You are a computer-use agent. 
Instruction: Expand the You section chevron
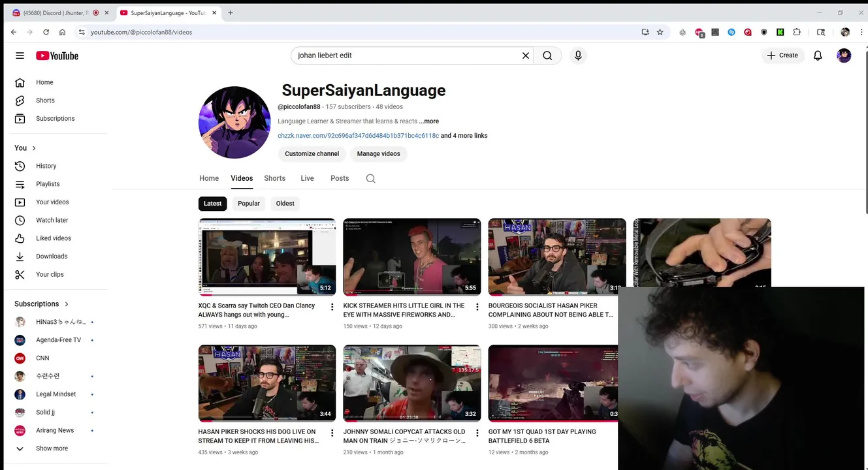click(34, 148)
